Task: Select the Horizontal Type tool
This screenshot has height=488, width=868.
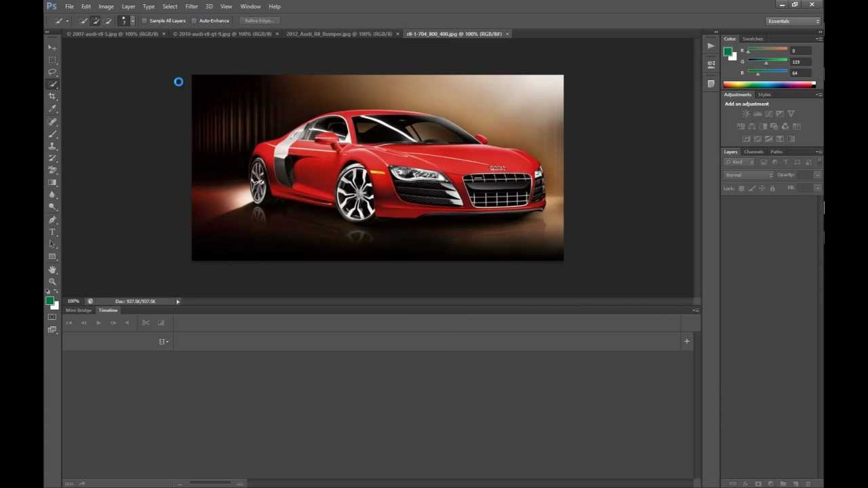Action: [52, 232]
